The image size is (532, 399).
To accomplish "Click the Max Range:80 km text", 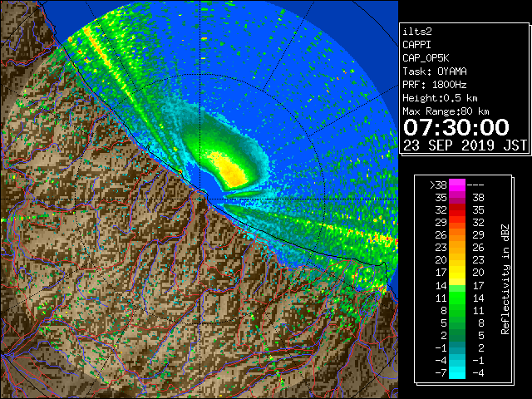I will coord(446,111).
